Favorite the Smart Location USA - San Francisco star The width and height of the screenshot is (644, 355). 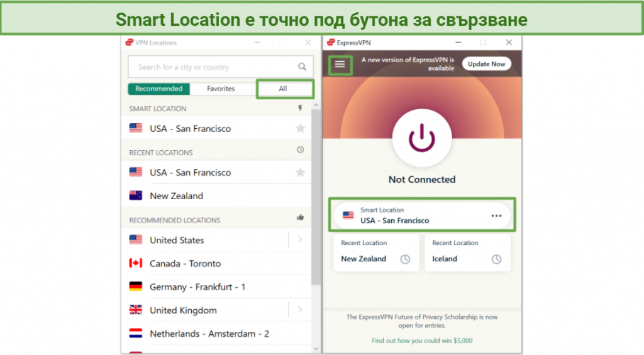click(x=300, y=128)
